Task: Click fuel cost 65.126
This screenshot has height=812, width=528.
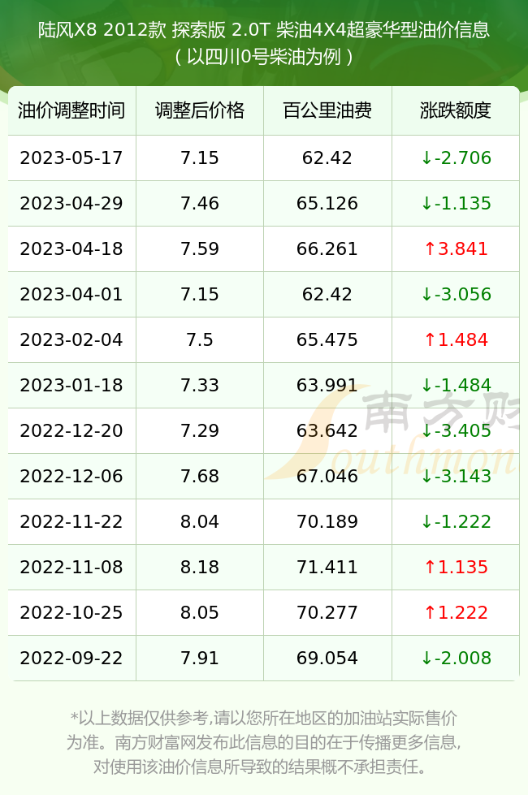Action: click(x=327, y=204)
